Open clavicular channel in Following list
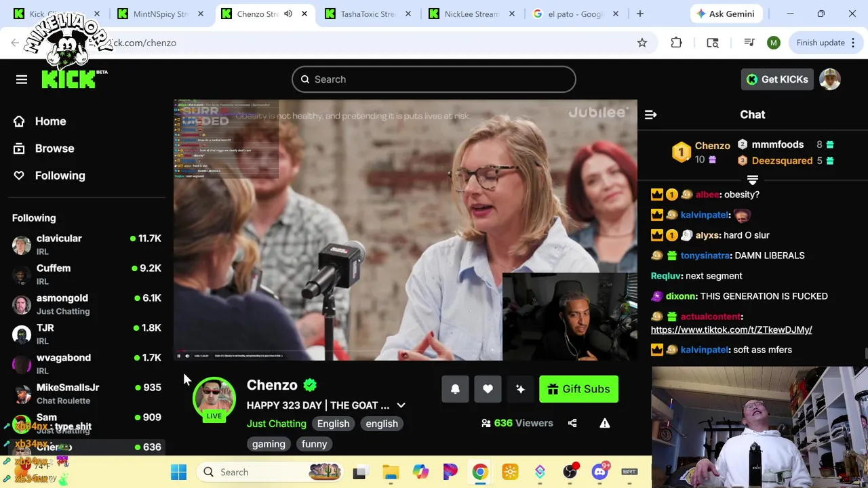The image size is (868, 488). [x=85, y=245]
